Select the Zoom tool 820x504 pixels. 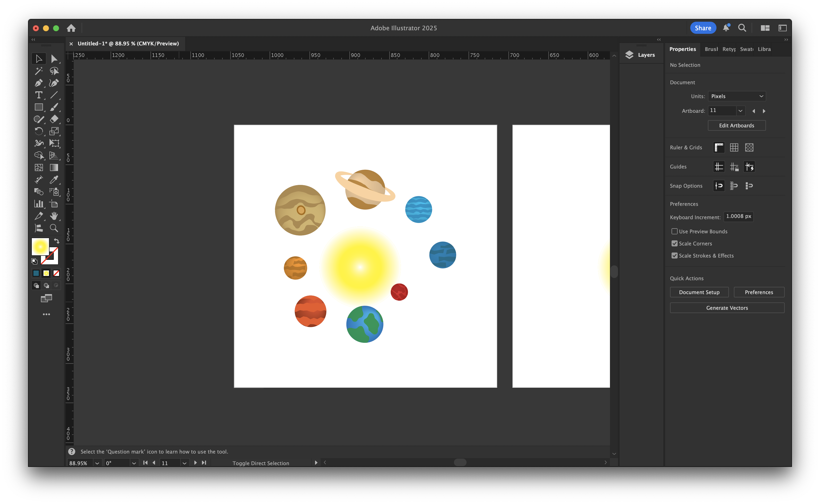pos(54,228)
